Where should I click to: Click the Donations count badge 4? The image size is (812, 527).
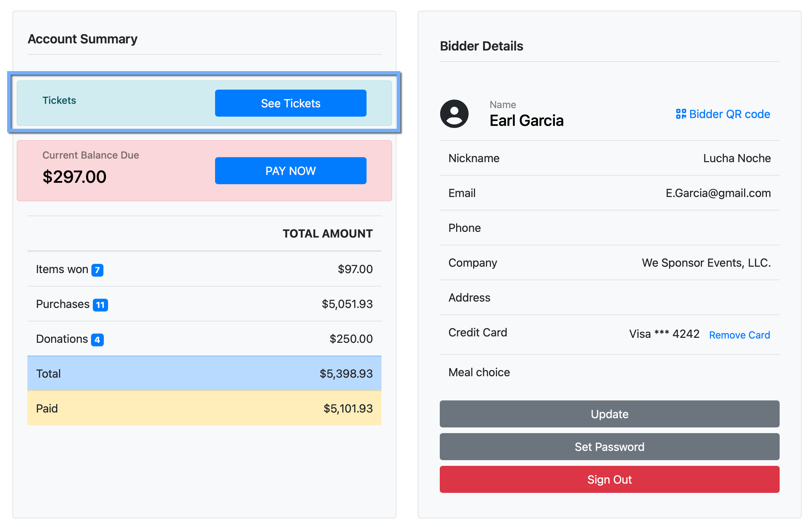pos(97,340)
